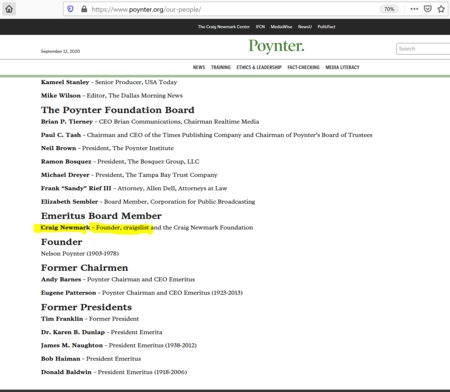Select the name Neil Brown
Viewport: 450px width, 392px height.
click(58, 148)
